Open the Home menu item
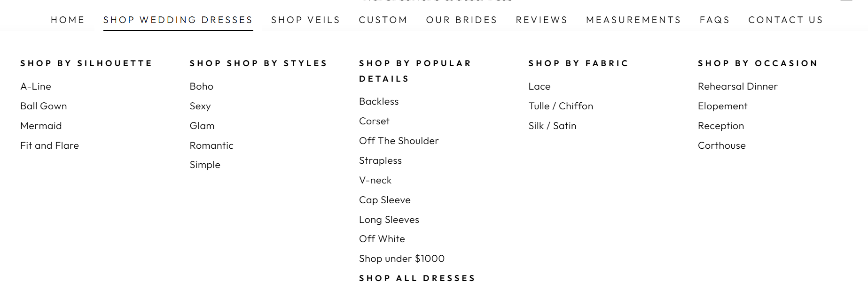Screen dimensions: 868x305 coord(68,20)
